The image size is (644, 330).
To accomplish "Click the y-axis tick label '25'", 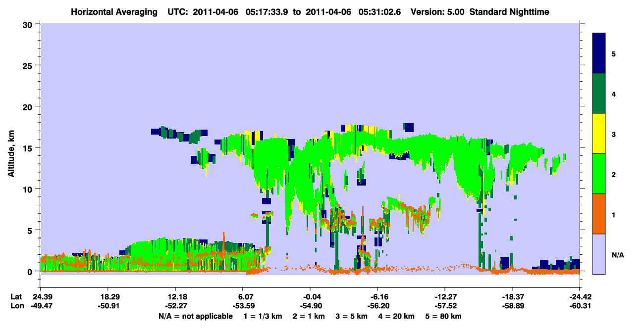I will point(29,65).
